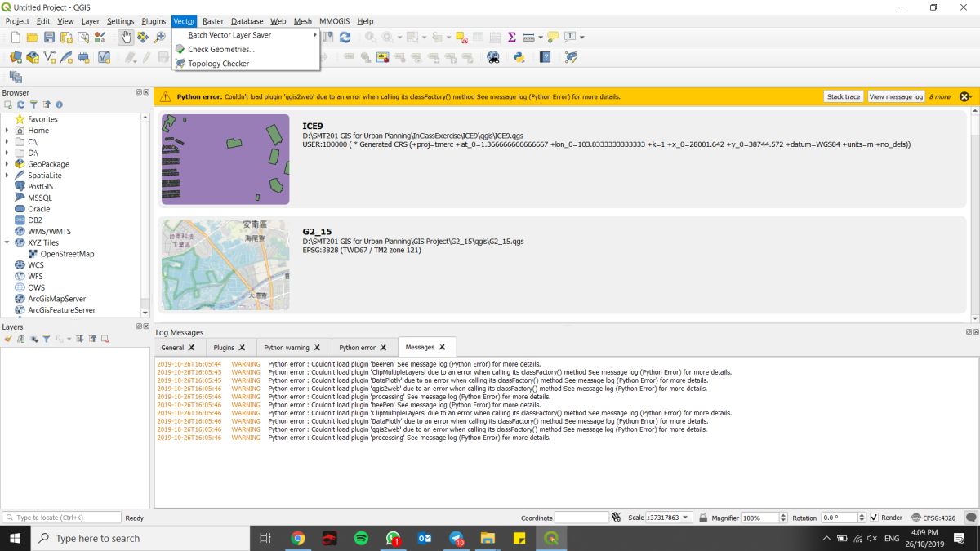Open the Scale dropdown
This screenshot has width=980, height=551.
[x=684, y=518]
